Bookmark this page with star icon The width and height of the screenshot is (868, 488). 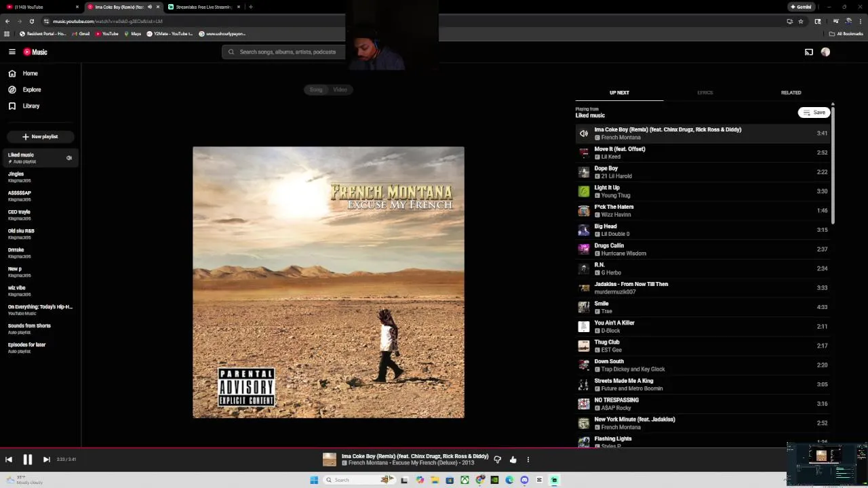[801, 21]
